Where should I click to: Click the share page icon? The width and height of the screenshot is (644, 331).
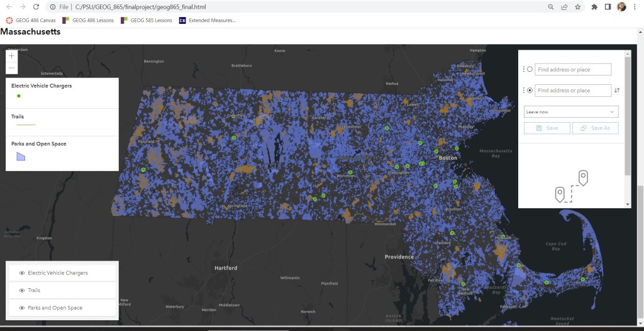coord(565,7)
